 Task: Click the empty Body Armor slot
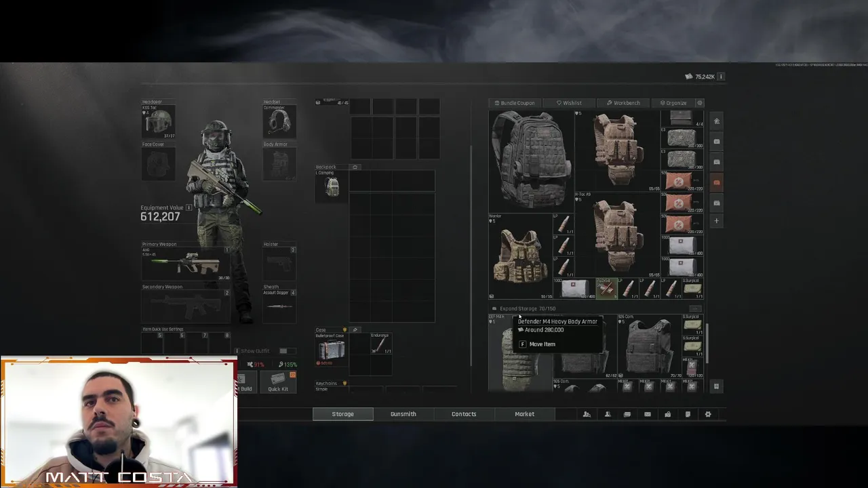pyautogui.click(x=279, y=164)
